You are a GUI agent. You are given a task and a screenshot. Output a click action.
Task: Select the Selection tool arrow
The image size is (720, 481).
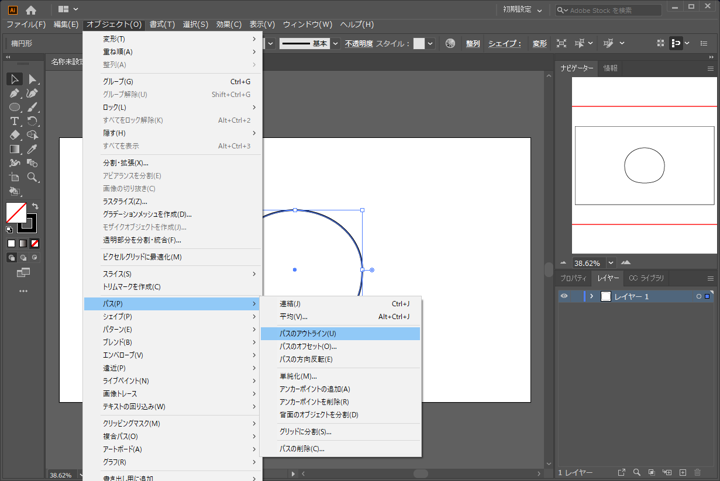(x=14, y=79)
